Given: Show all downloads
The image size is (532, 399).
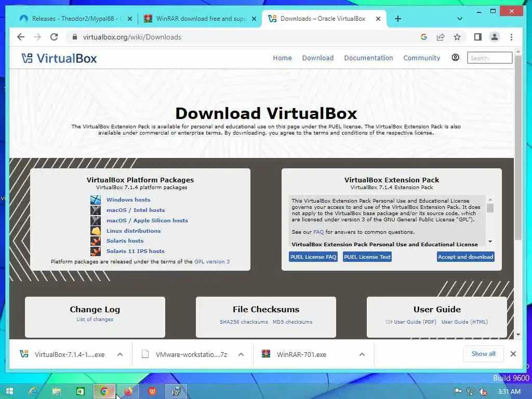Looking at the screenshot, I should (483, 354).
